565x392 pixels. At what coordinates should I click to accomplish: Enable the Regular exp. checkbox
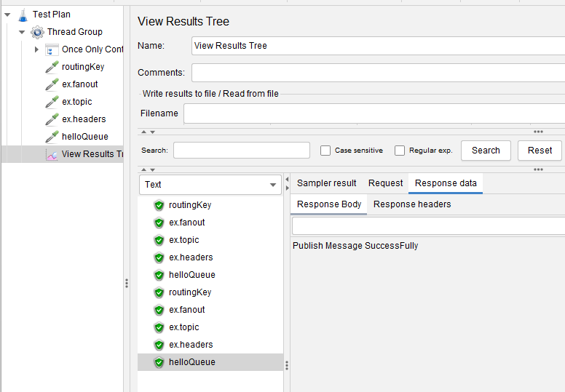(x=400, y=151)
